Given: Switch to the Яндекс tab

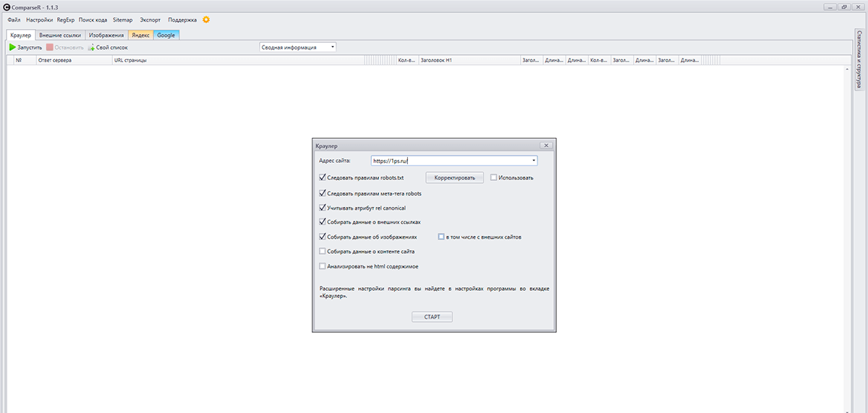Looking at the screenshot, I should tap(141, 35).
